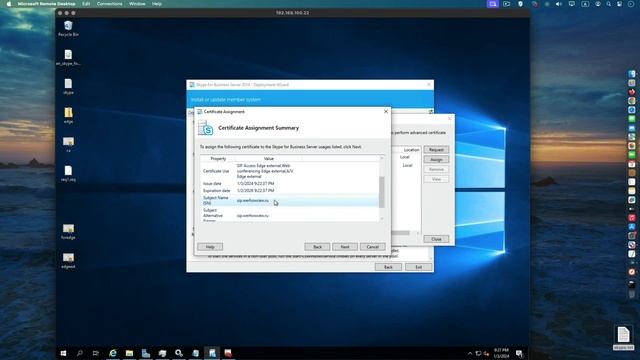The image size is (640, 360).
Task: Open the Apple menu
Action: [x=9, y=4]
